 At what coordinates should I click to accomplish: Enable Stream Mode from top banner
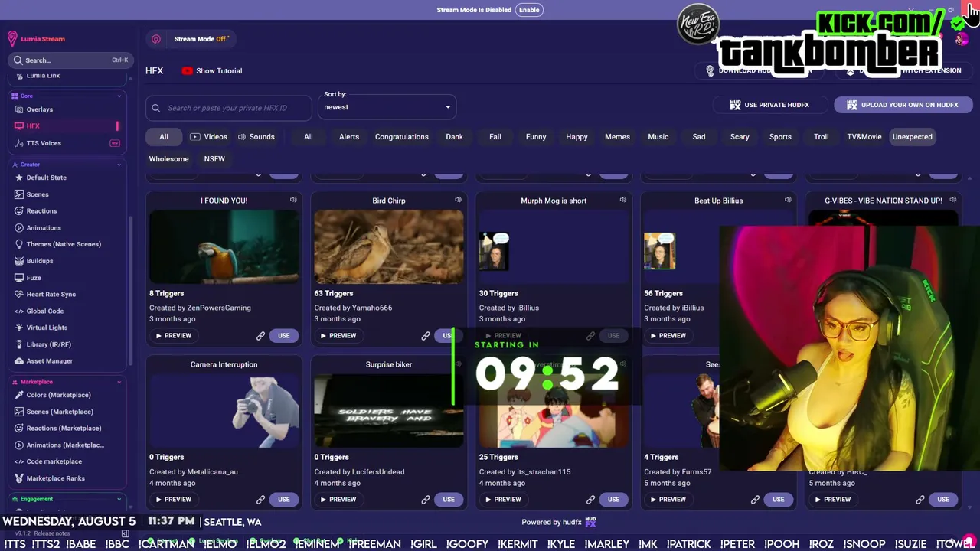pyautogui.click(x=529, y=10)
